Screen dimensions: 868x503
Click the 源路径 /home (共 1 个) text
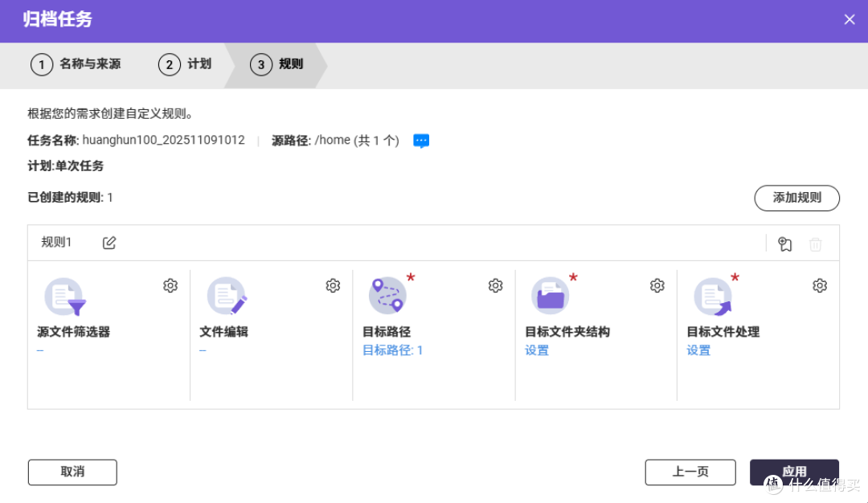335,141
